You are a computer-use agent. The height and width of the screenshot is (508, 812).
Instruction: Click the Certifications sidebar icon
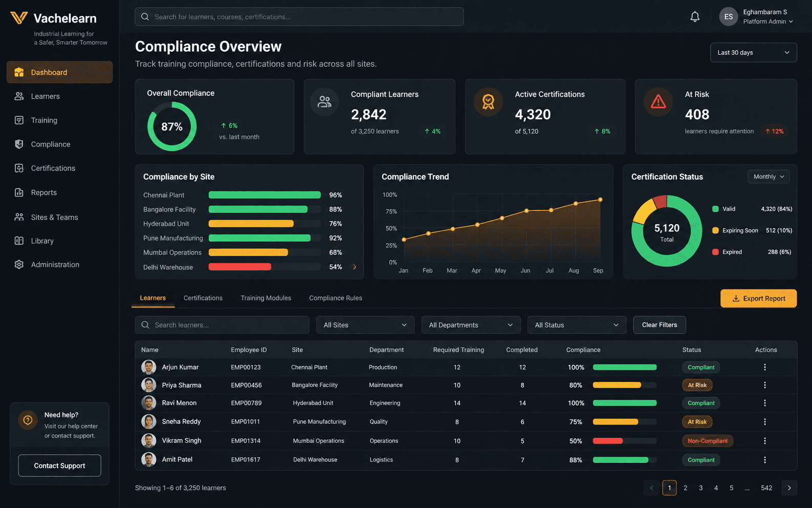19,168
